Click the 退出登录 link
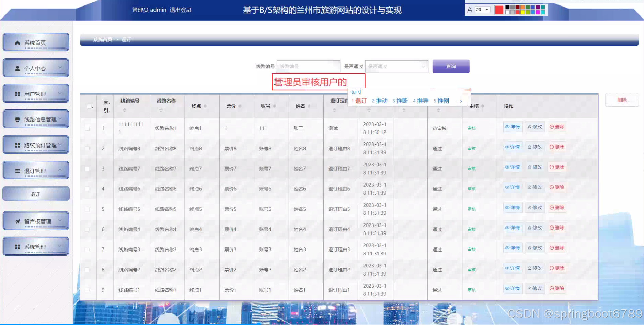This screenshot has height=325, width=644. (180, 10)
